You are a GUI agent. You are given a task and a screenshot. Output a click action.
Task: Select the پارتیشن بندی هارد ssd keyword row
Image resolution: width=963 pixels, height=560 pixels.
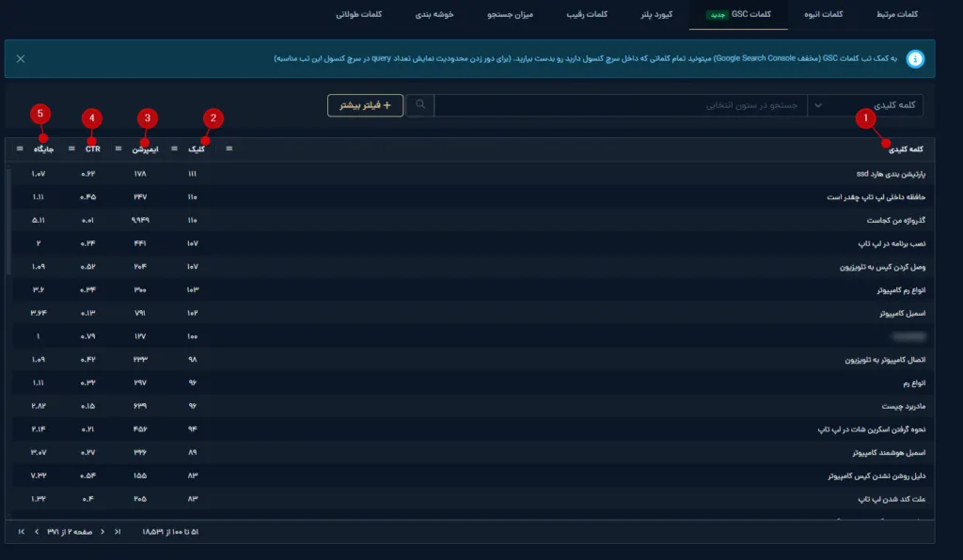(470, 174)
